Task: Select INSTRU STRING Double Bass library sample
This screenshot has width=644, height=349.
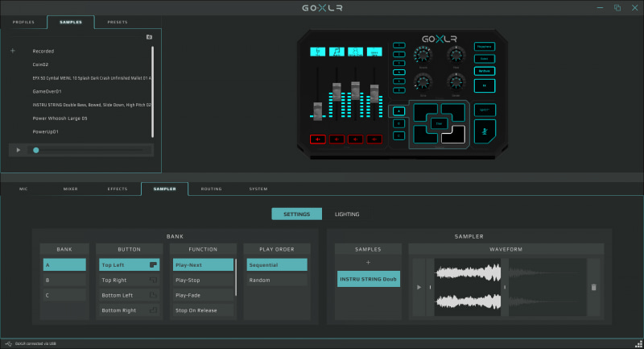Action: (x=92, y=105)
